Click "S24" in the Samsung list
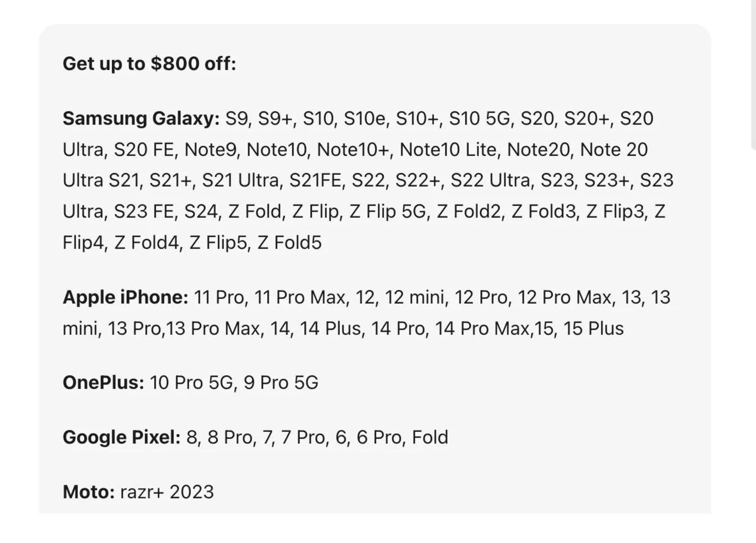 click(x=200, y=211)
